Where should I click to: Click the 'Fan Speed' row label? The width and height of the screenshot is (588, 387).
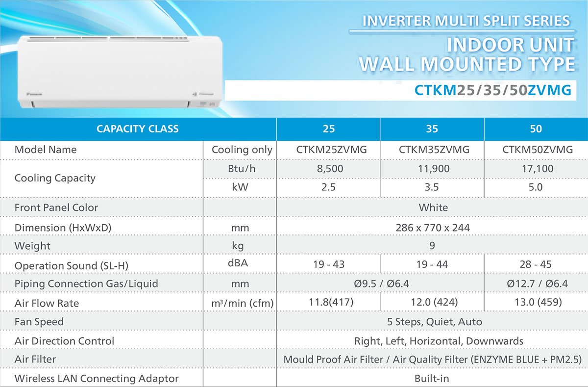click(39, 322)
